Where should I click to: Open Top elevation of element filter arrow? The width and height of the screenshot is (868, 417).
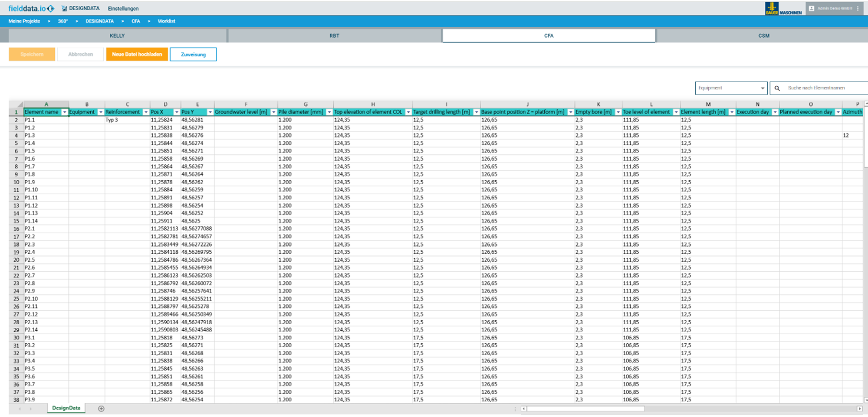(x=408, y=112)
